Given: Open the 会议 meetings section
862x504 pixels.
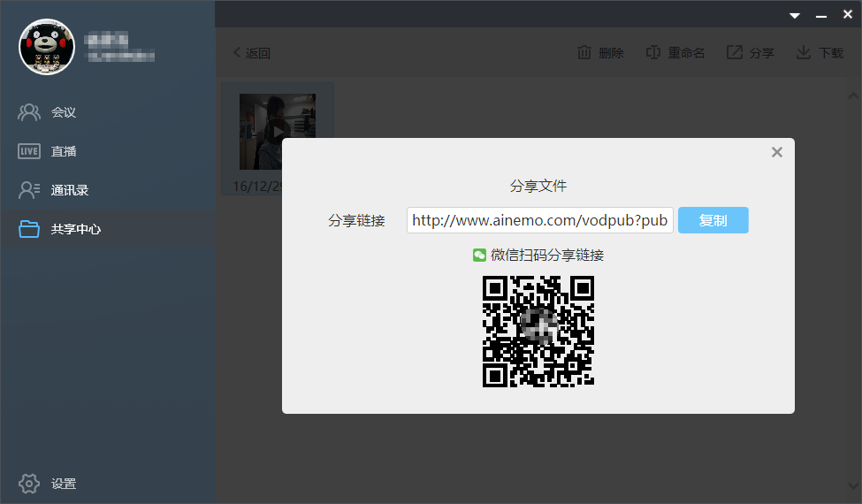Looking at the screenshot, I should pyautogui.click(x=107, y=112).
